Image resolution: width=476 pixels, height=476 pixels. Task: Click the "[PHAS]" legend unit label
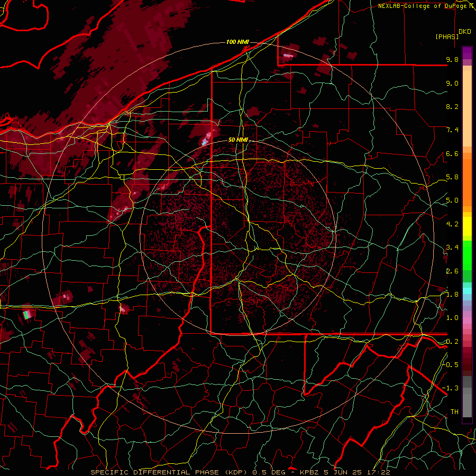pos(447,36)
